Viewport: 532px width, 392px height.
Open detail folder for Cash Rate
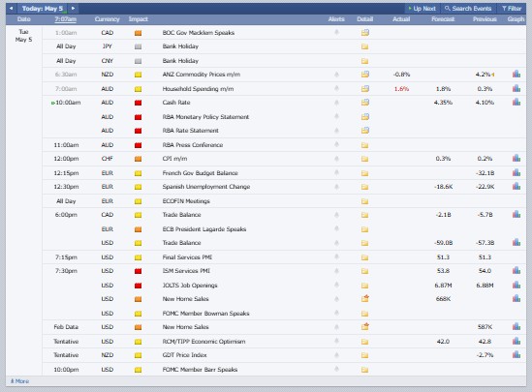[365, 103]
